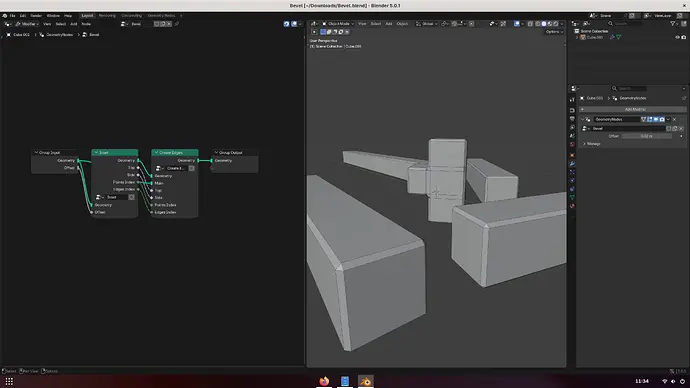The image size is (690, 388).
Task: Expand the Manage subpanel
Action: pyautogui.click(x=584, y=144)
